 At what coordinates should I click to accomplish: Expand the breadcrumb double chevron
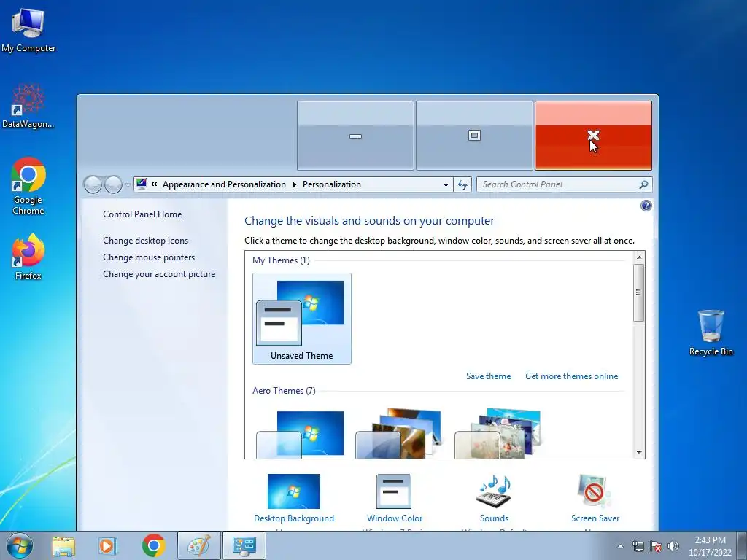pyautogui.click(x=154, y=184)
